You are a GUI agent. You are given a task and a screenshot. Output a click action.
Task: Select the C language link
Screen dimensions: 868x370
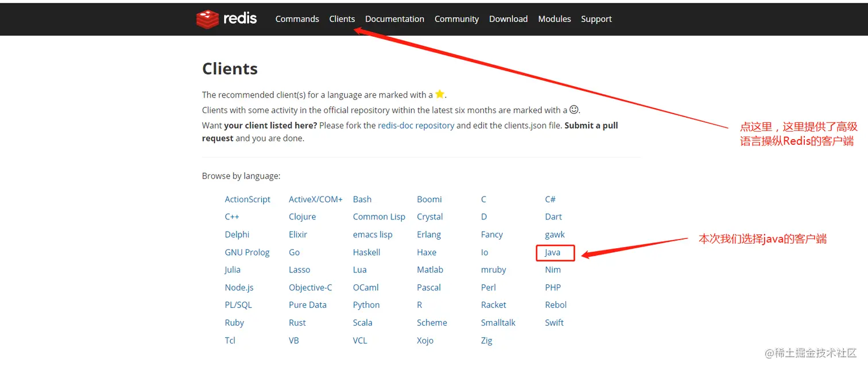coord(483,199)
